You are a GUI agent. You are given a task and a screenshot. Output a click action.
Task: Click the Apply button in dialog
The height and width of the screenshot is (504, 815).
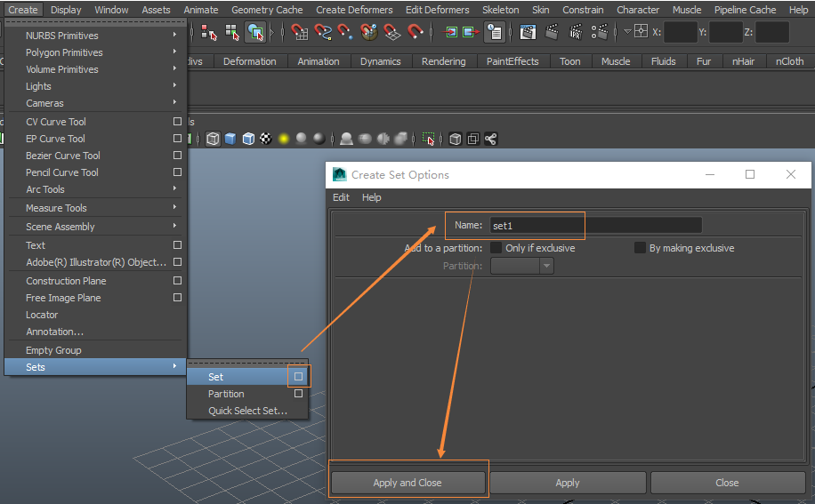(568, 483)
